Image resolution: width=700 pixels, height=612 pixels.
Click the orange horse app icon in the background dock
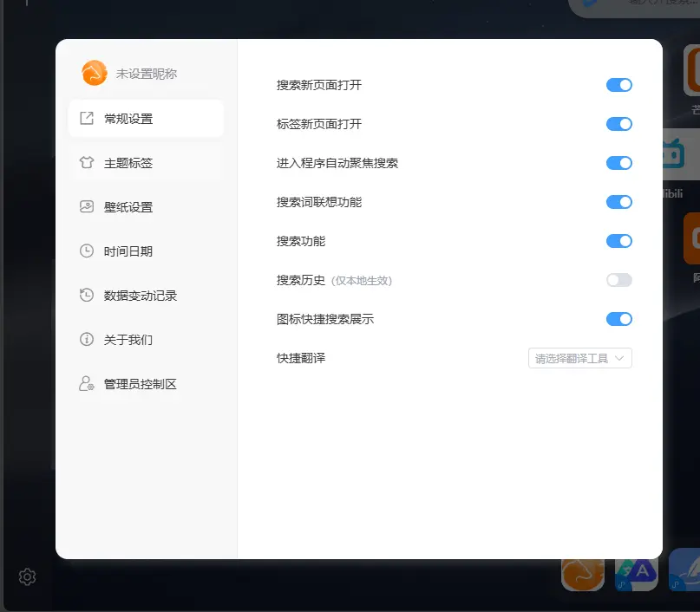point(583,575)
